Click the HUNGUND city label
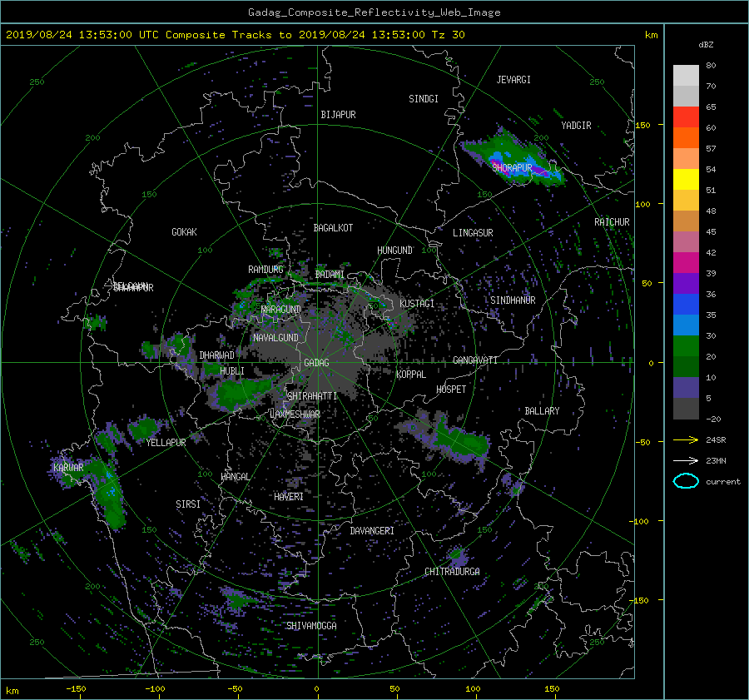The height and width of the screenshot is (700, 749). pos(394,251)
